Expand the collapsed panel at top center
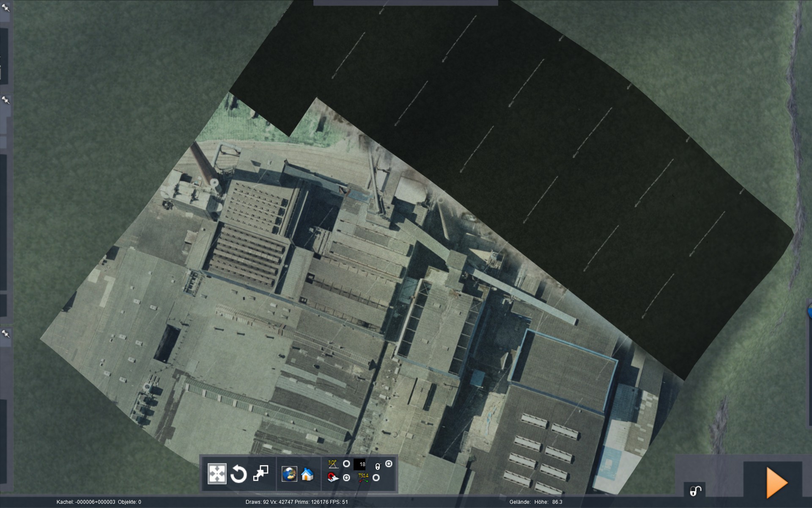Image resolution: width=812 pixels, height=508 pixels. pyautogui.click(x=405, y=3)
